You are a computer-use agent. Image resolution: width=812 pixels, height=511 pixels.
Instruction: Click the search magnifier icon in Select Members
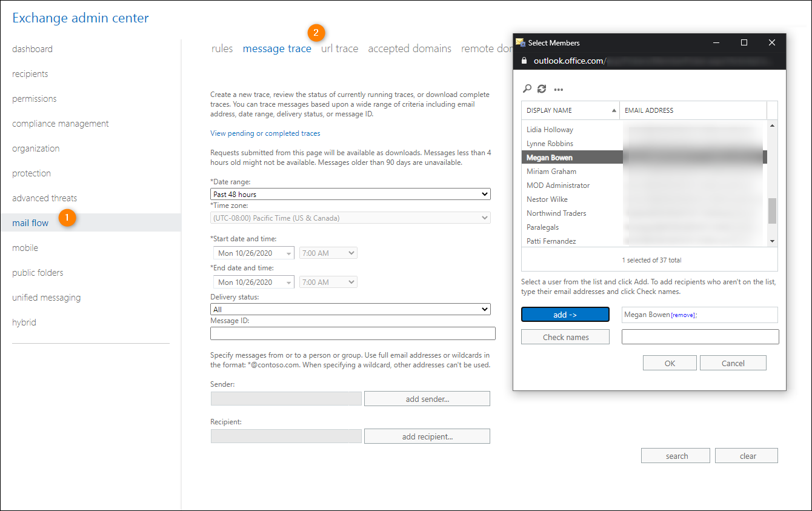coord(527,89)
